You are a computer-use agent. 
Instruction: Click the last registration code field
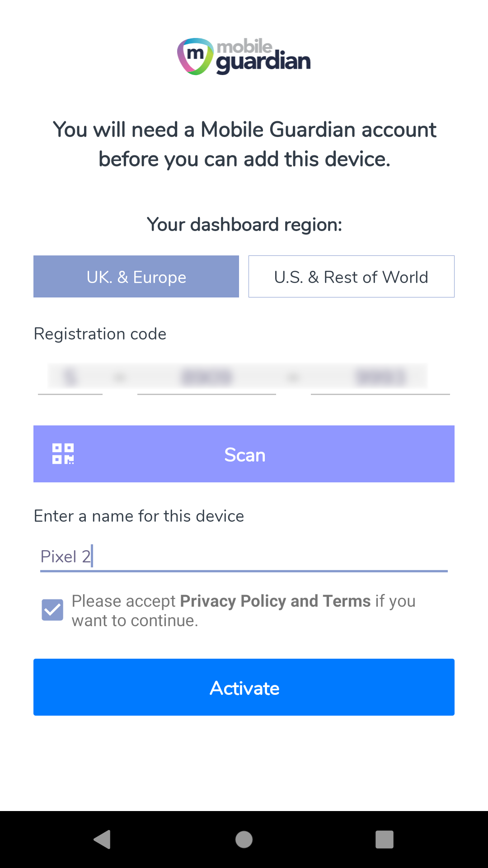point(380,378)
